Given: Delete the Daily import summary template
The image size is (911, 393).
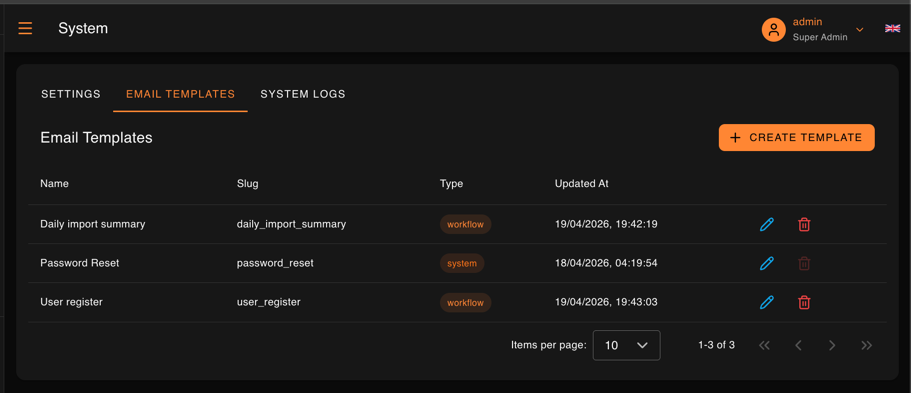Looking at the screenshot, I should (x=804, y=224).
